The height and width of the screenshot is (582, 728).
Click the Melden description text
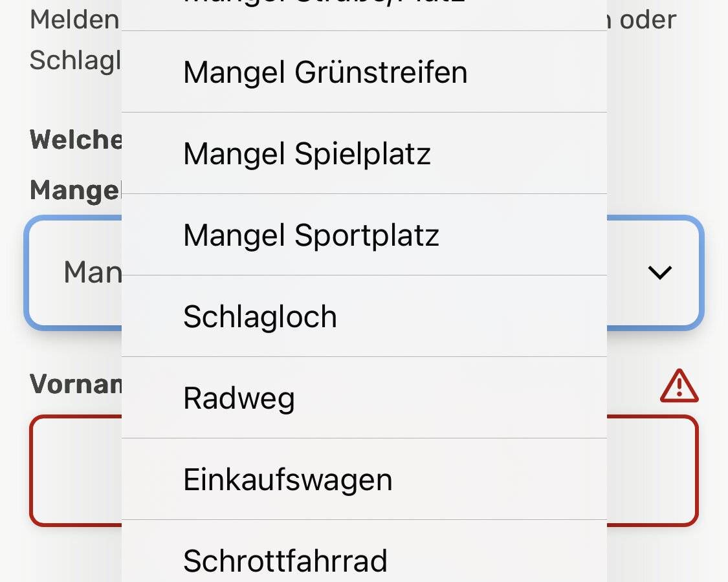point(74,19)
